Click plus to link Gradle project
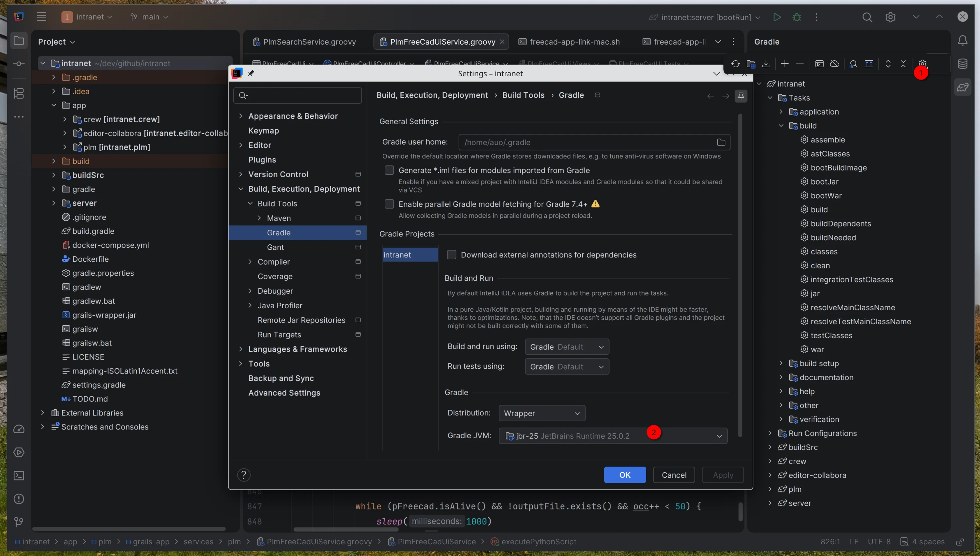 tap(785, 64)
